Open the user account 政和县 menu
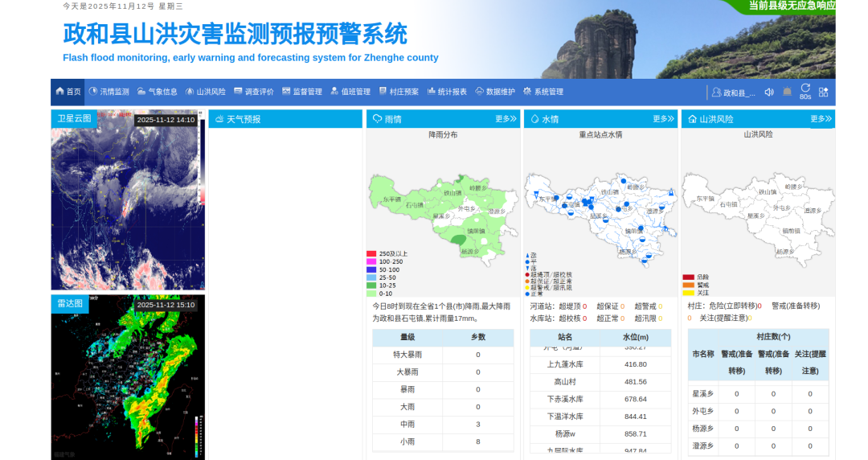Viewport: 868px width, 460px height. pos(733,92)
